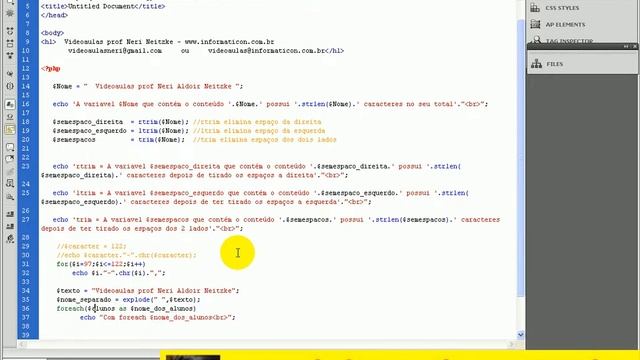Indent Code icon in coding toolbar
The image size is (640, 360).
coord(10,214)
